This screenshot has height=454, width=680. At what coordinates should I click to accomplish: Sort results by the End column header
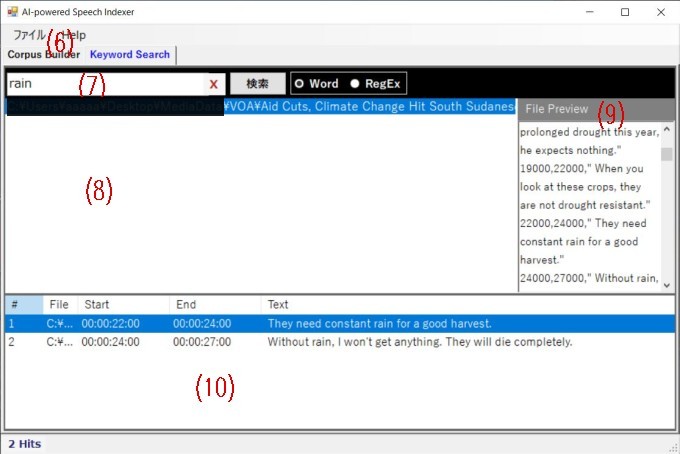point(215,304)
